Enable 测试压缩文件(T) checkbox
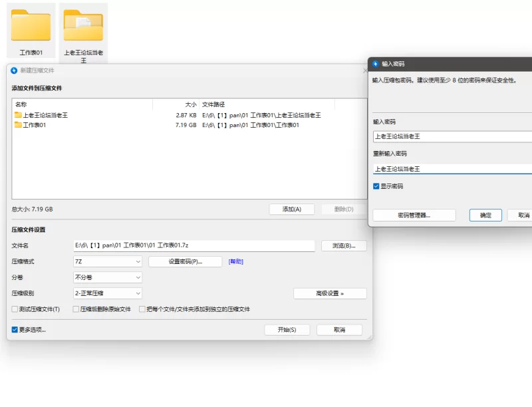Screen dimensions: 532x407 coord(15,309)
